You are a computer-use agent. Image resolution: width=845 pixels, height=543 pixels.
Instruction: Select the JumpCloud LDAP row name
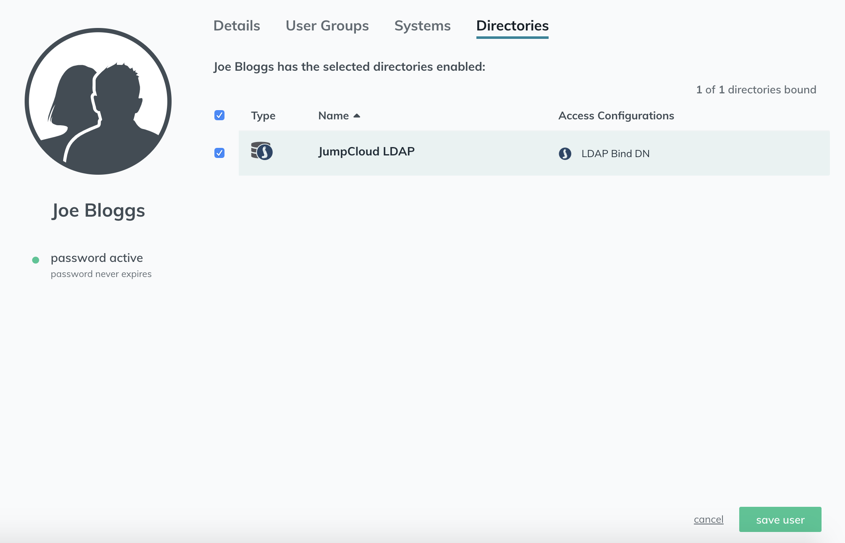[366, 151]
